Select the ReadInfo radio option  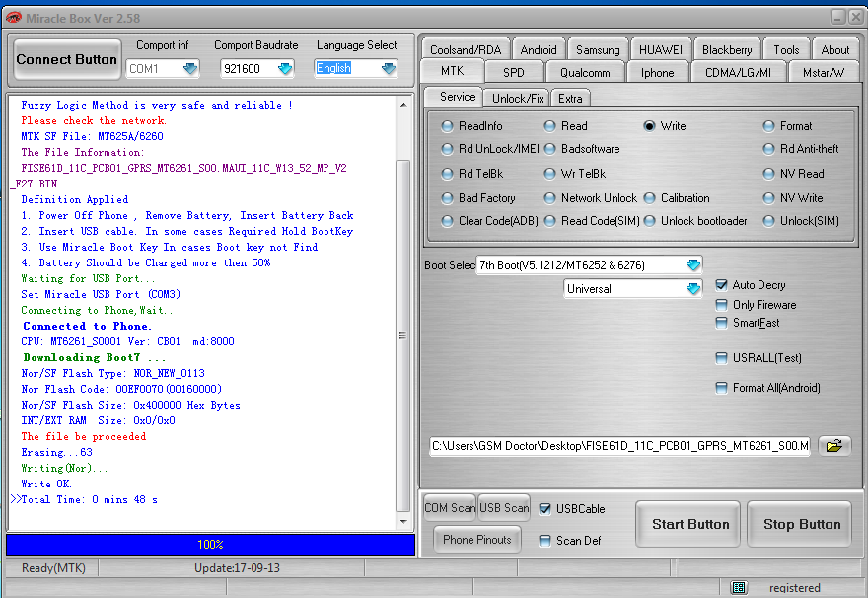pyautogui.click(x=447, y=126)
